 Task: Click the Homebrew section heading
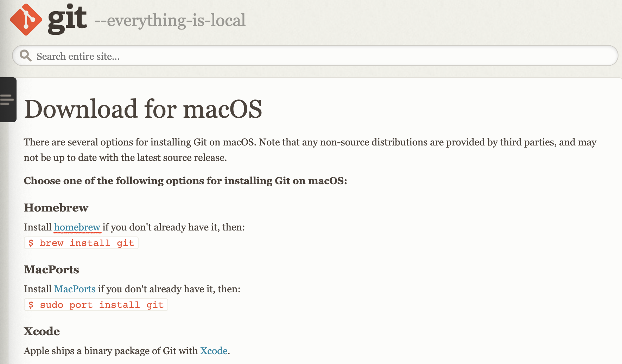click(56, 208)
